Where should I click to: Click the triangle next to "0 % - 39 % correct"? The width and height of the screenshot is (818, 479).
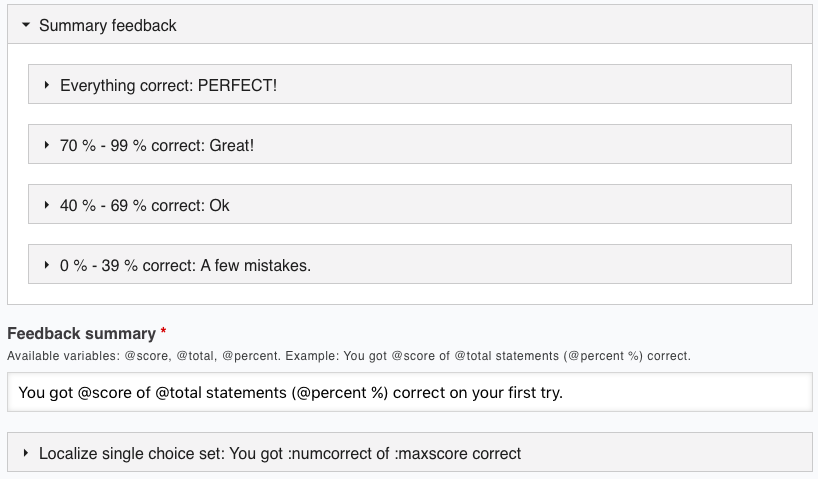[x=47, y=265]
